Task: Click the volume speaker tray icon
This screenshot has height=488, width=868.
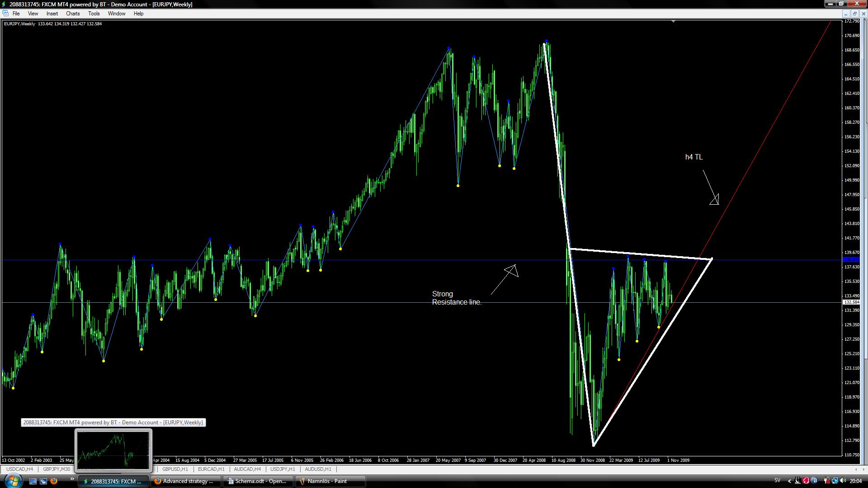Action: [x=843, y=481]
